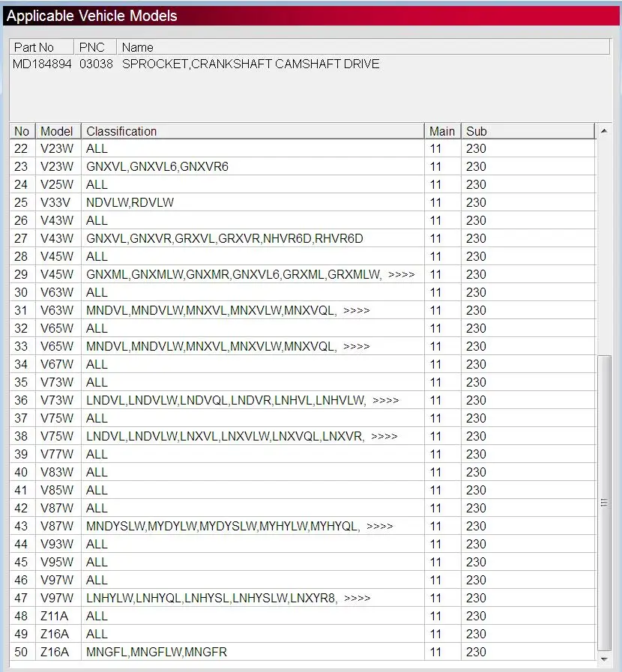Select V95W model cell
Image resolution: width=622 pixels, height=672 pixels.
coord(57,562)
